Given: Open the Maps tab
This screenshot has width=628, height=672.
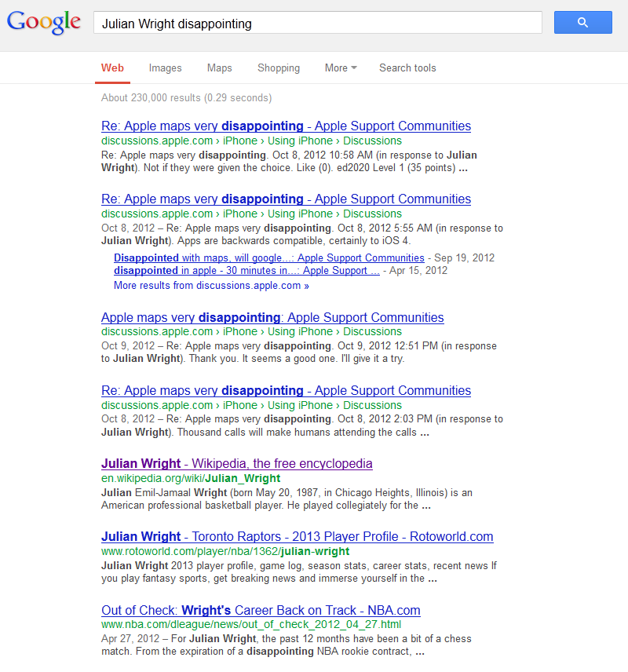Looking at the screenshot, I should point(220,68).
